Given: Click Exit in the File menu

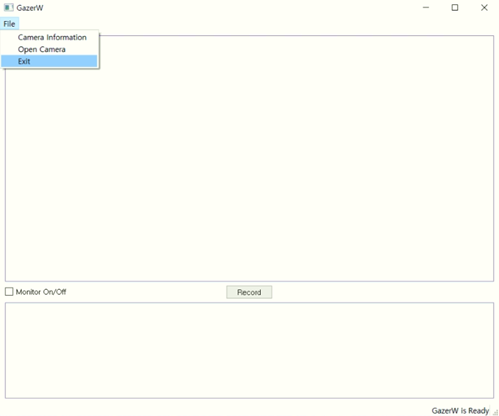Looking at the screenshot, I should (49, 61).
